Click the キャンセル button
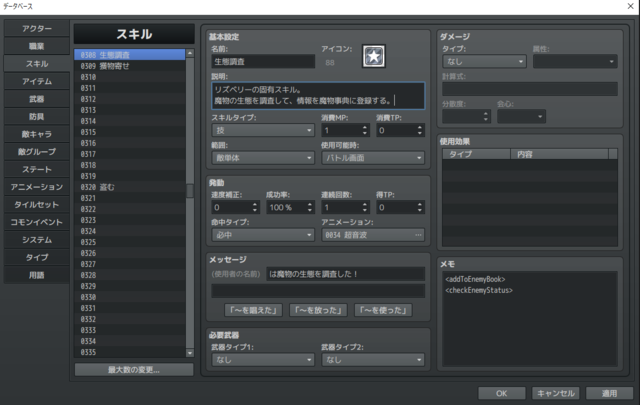Viewport: 640px width, 405px height. coord(556,393)
